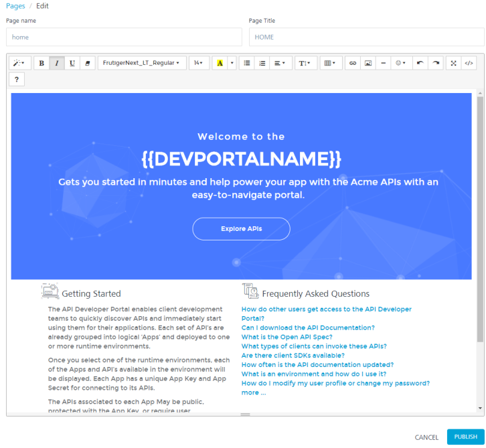Open 'How do other users get access' link
Screen dimensions: 486x448
point(327,314)
